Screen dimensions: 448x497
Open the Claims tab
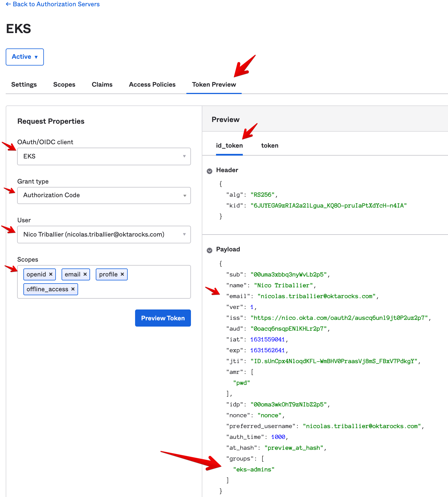[x=102, y=85]
